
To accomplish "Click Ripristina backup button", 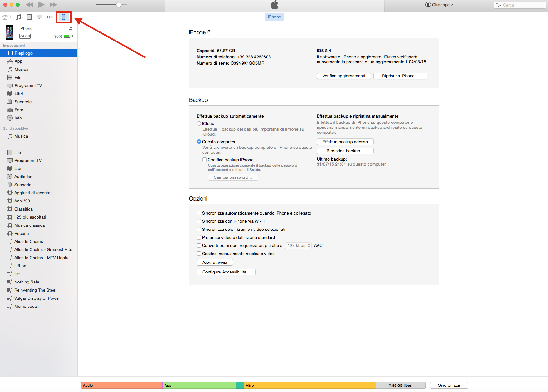I will click(x=345, y=151).
